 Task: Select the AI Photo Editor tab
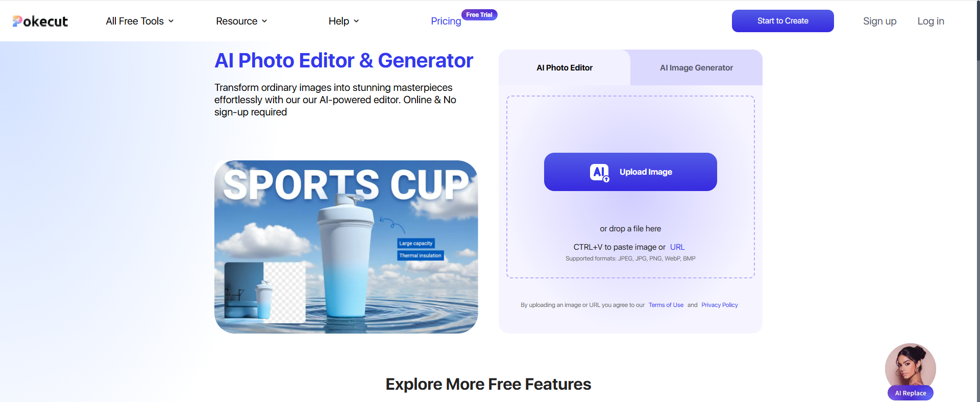click(565, 67)
